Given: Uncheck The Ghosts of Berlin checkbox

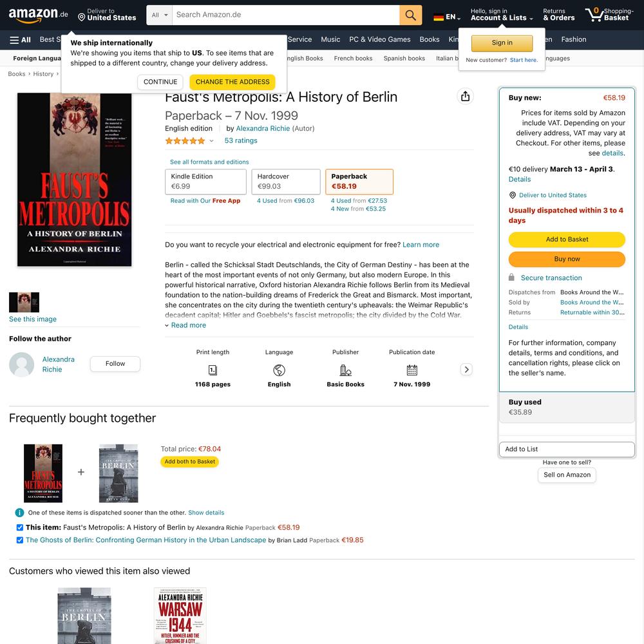Looking at the screenshot, I should click(x=20, y=540).
